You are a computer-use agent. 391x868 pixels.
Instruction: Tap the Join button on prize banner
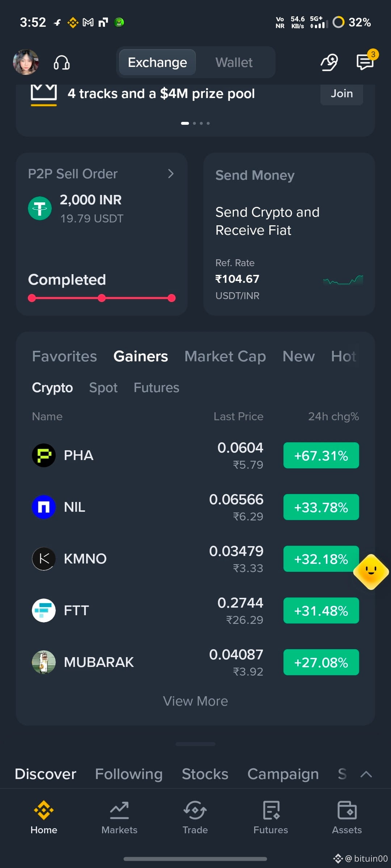pyautogui.click(x=342, y=94)
